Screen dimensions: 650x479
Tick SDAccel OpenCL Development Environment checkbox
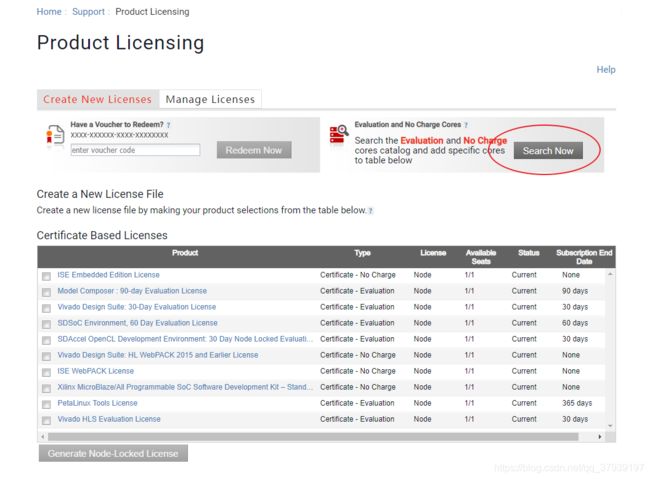pos(46,340)
